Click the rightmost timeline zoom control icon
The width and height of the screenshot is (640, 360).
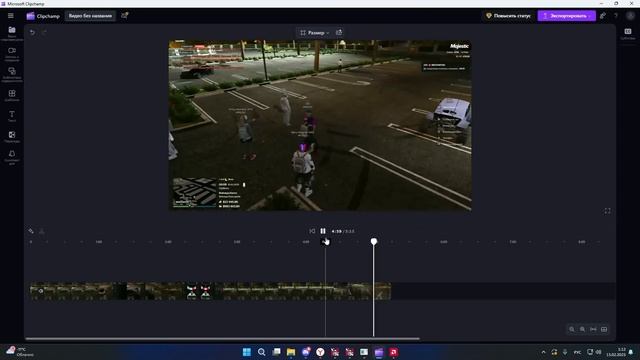604,329
